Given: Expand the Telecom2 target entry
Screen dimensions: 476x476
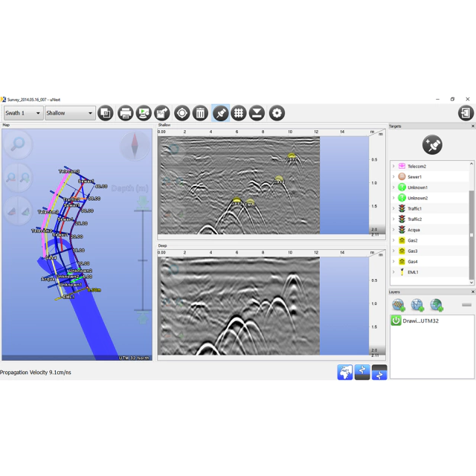Looking at the screenshot, I should (x=393, y=167).
